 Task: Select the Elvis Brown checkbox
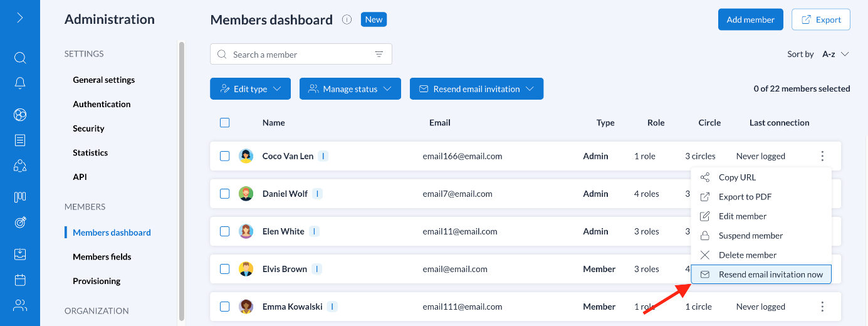click(x=225, y=269)
